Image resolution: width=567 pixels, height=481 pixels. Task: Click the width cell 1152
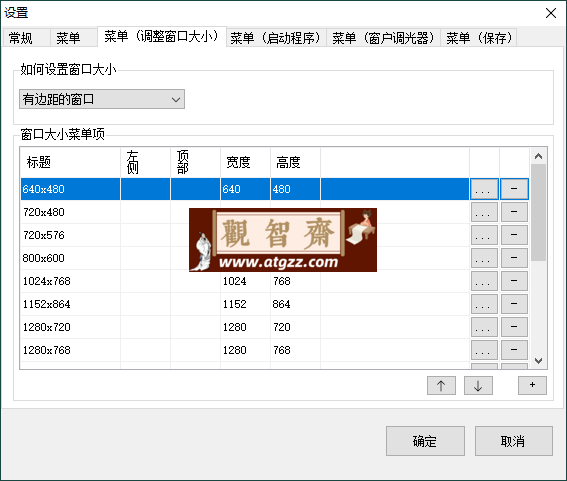(x=245, y=304)
